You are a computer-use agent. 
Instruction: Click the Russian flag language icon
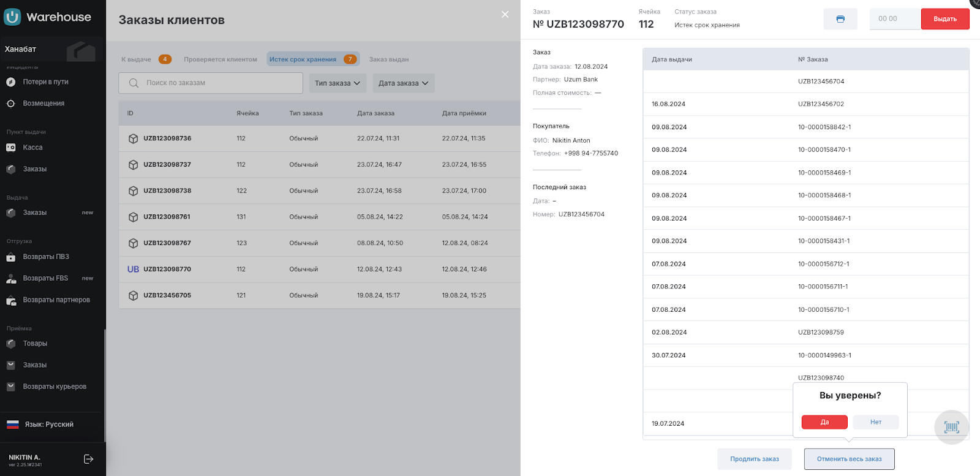[x=13, y=425]
